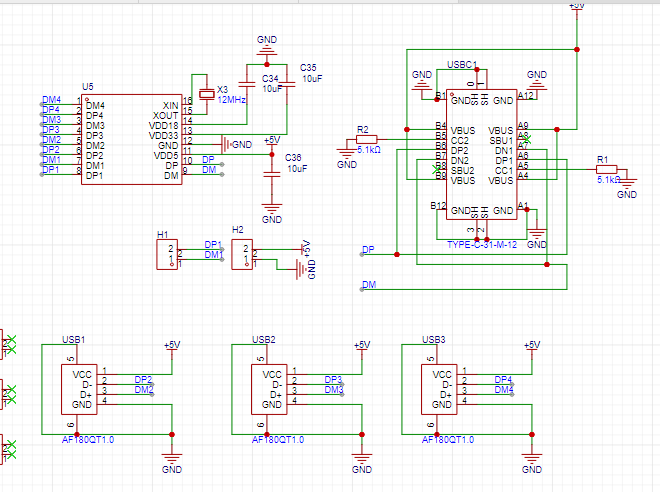Viewport: 660px width, 492px height.
Task: Click the DP2 net label on USB1
Action: (143, 380)
